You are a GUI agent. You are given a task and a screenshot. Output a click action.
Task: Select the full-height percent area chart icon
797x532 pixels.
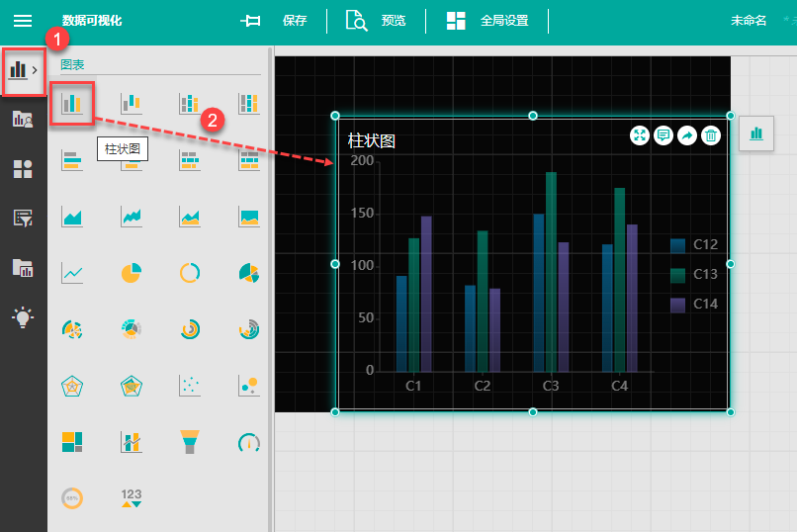249,217
